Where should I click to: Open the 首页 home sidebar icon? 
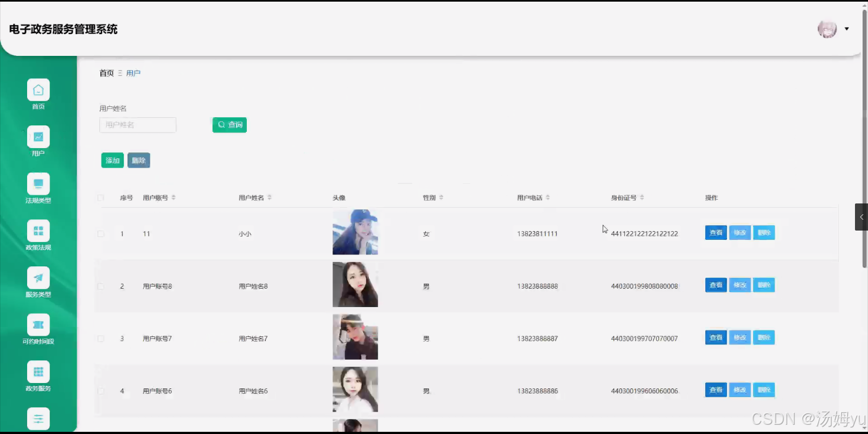(x=38, y=90)
